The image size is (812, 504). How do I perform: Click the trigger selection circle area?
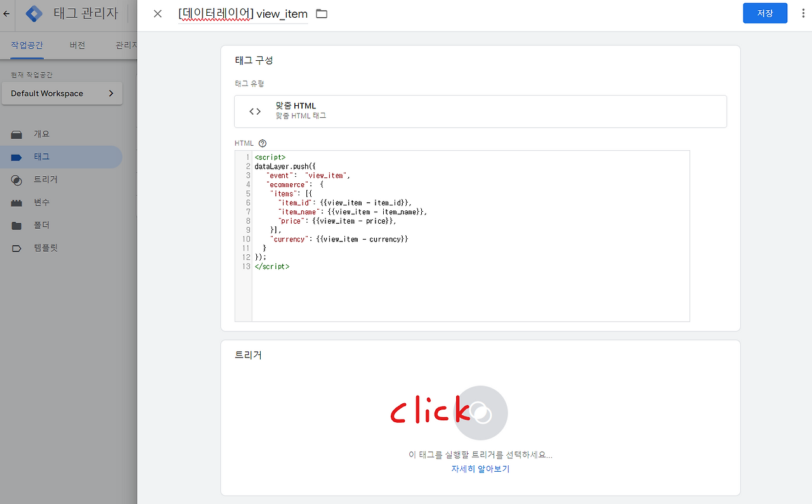[480, 413]
